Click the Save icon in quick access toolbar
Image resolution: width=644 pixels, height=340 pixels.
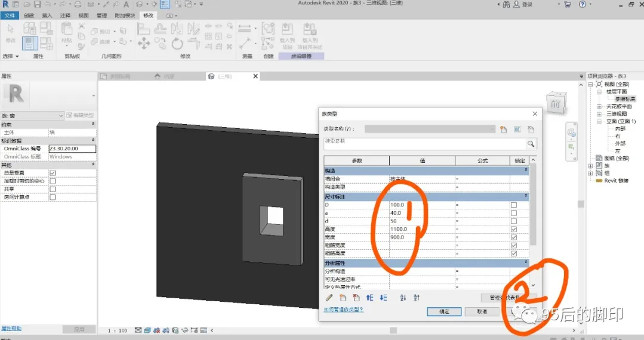coord(38,5)
